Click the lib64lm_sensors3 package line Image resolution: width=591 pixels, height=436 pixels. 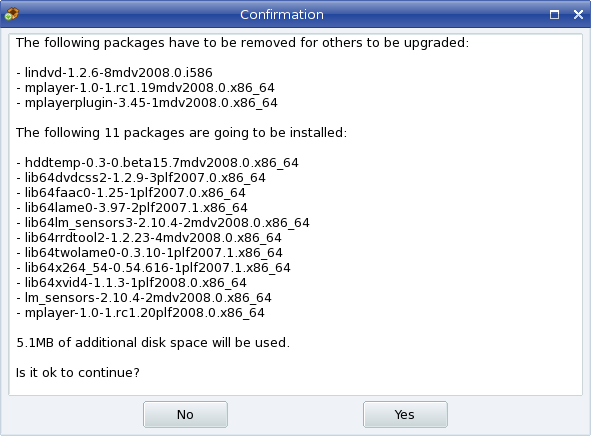pyautogui.click(x=163, y=223)
